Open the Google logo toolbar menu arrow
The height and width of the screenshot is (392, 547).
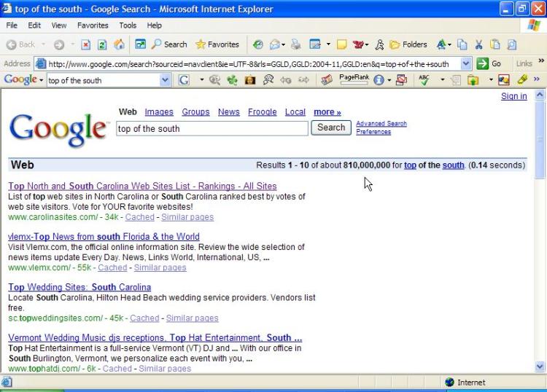coord(41,80)
